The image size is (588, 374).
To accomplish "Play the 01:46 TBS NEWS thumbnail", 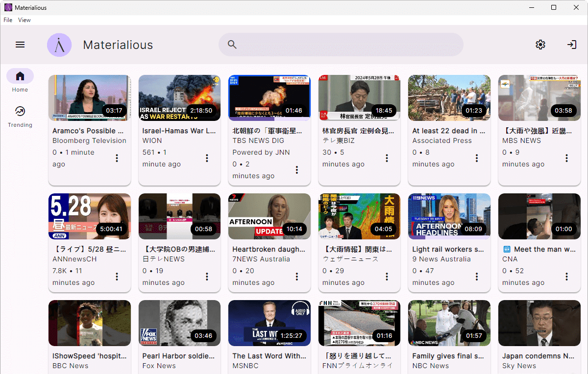I will [x=269, y=98].
